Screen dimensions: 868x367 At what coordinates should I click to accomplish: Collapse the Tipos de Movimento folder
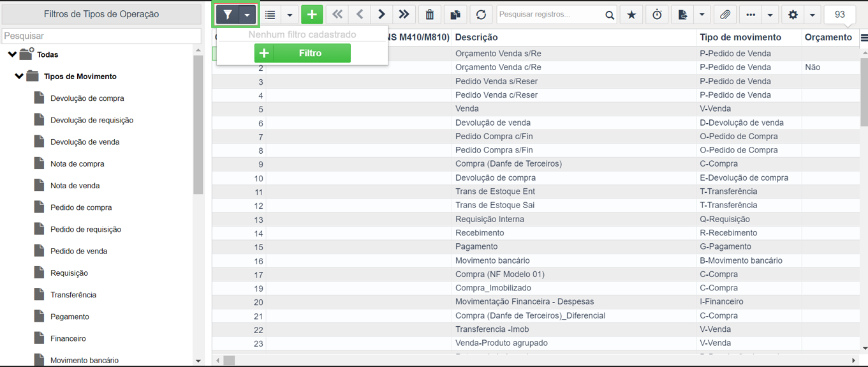click(x=19, y=76)
